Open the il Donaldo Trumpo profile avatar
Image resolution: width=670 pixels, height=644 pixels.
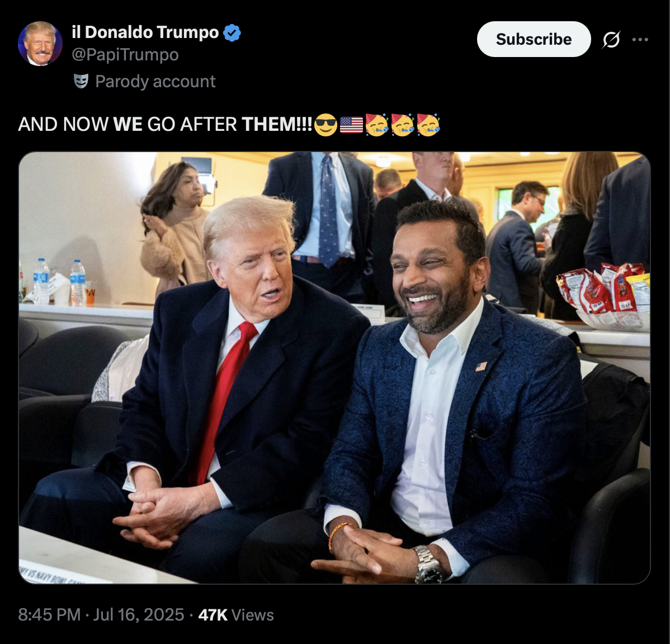point(40,44)
